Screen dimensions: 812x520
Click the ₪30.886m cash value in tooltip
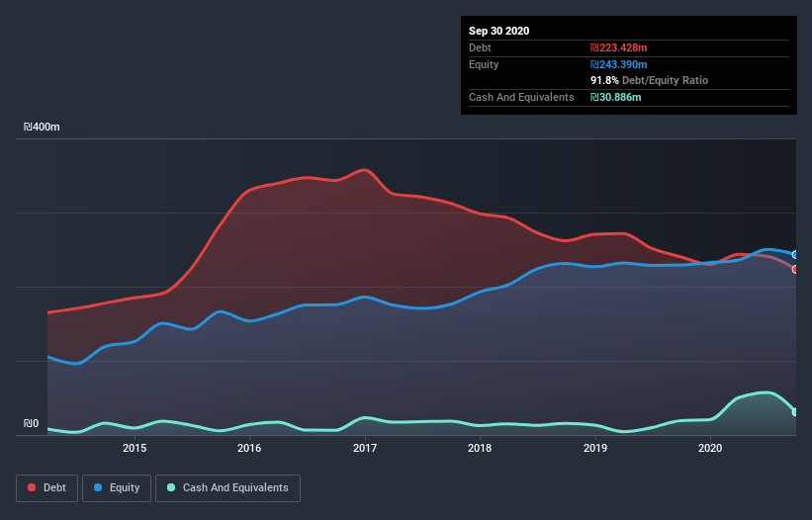click(616, 97)
